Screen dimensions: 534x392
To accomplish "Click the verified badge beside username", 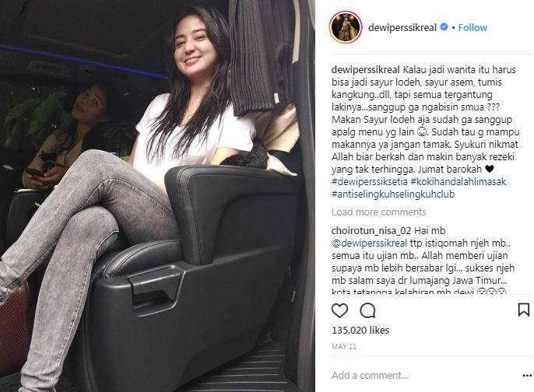I will (444, 27).
